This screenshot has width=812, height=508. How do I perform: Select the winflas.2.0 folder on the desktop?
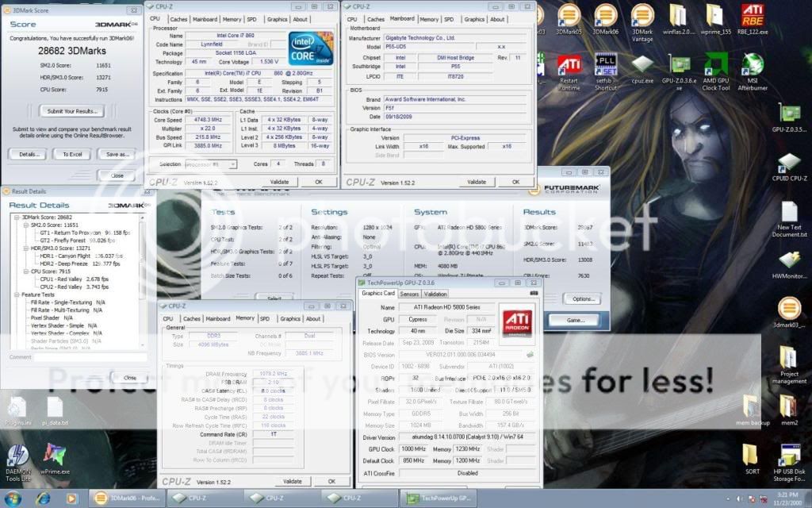point(679,20)
